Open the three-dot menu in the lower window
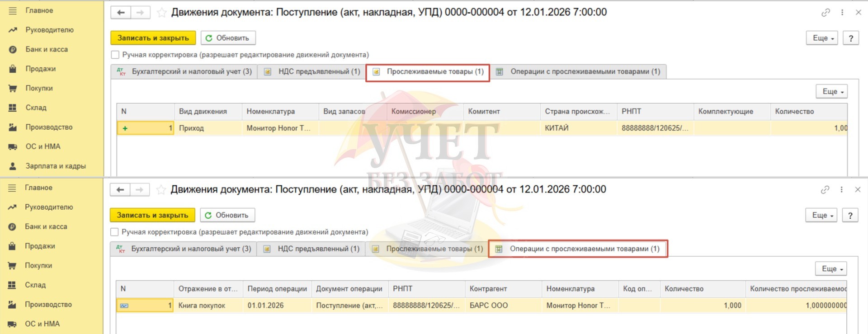This screenshot has width=868, height=334. coord(841,190)
